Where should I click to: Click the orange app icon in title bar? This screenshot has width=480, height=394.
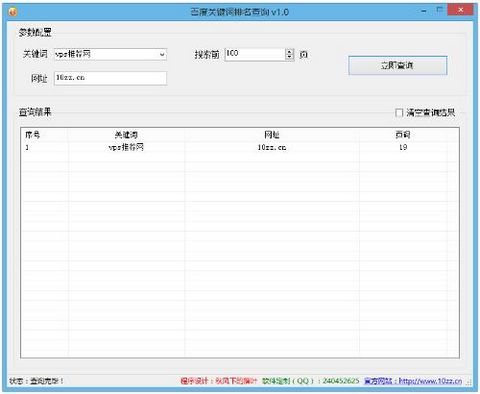[13, 12]
